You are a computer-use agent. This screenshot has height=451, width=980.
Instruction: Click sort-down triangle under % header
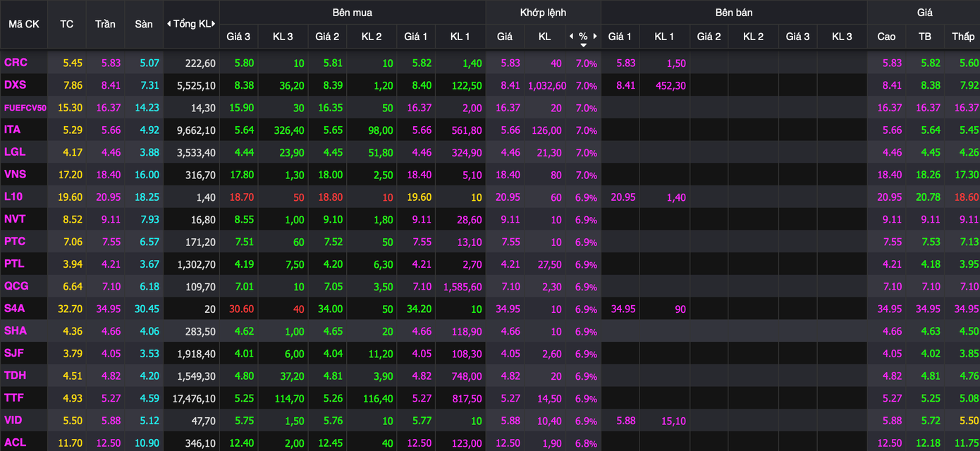583,45
